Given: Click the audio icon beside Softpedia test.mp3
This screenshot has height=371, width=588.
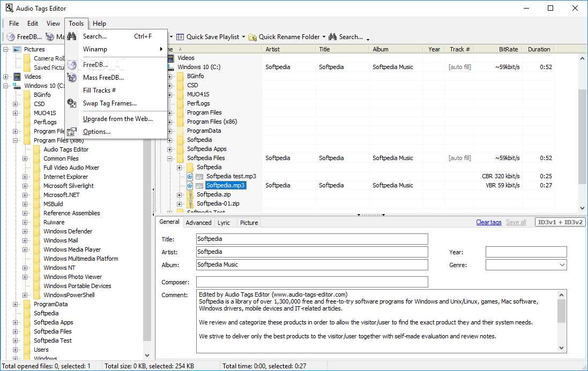Looking at the screenshot, I should coord(190,176).
